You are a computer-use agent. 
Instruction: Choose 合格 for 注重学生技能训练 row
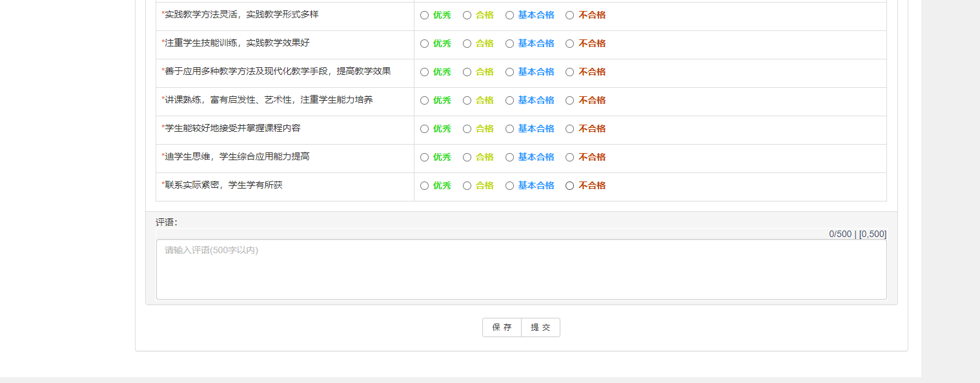click(467, 44)
